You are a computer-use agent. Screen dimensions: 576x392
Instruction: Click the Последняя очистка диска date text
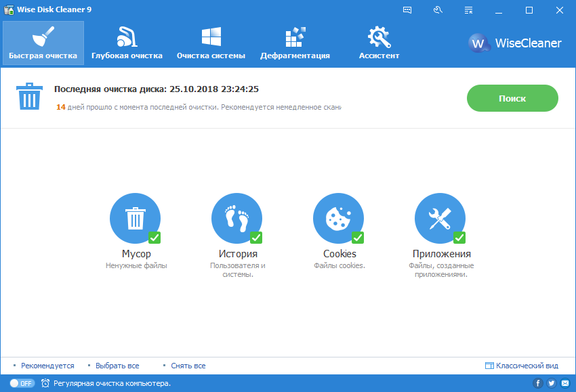pyautogui.click(x=157, y=89)
